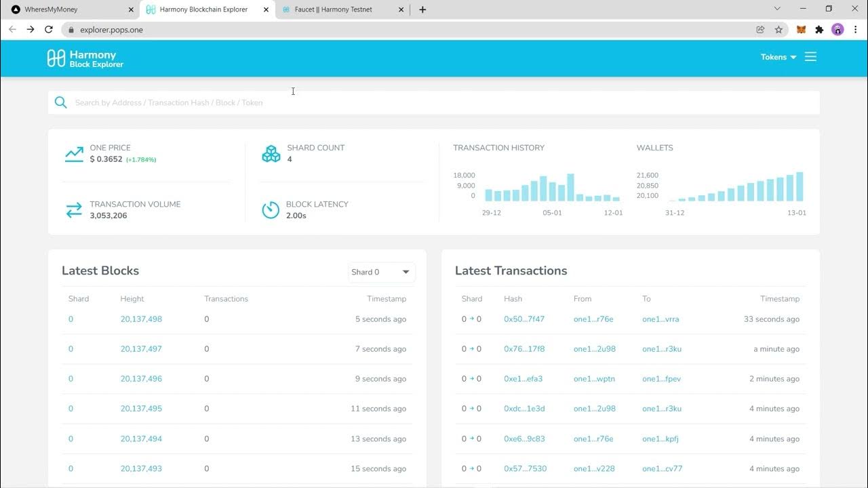Click the share page icon in address bar

(760, 29)
